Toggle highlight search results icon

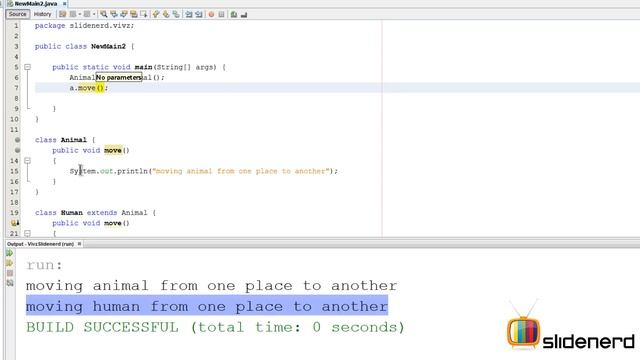pyautogui.click(x=133, y=14)
